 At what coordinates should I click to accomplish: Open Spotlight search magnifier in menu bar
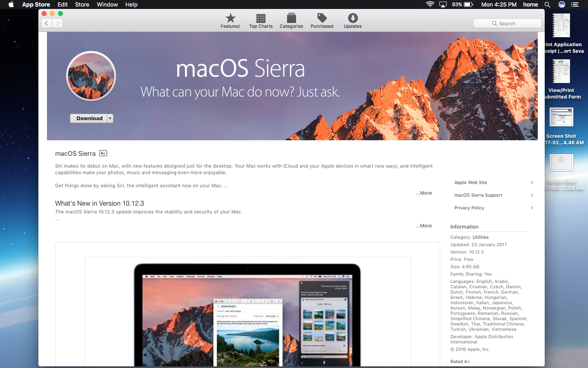pyautogui.click(x=548, y=4)
